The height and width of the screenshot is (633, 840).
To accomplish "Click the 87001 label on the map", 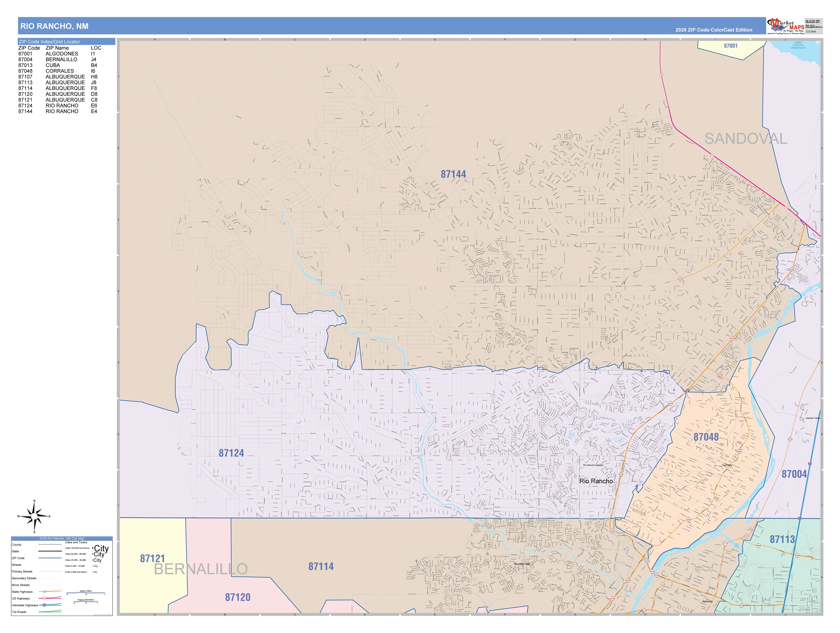I will tap(731, 46).
